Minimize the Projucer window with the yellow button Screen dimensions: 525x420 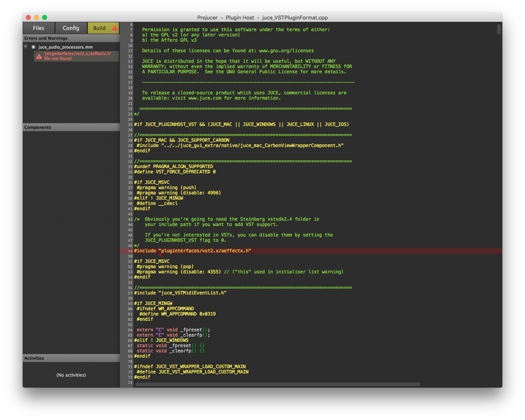click(36, 17)
